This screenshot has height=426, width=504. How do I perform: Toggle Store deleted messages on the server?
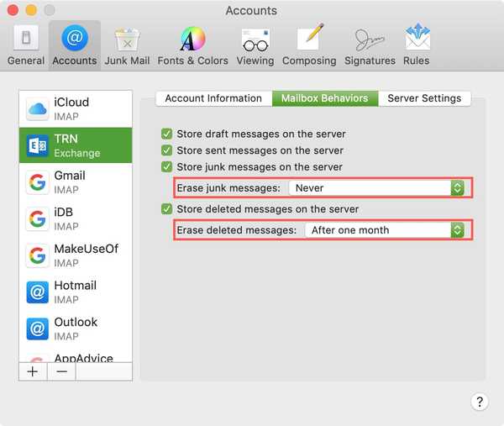click(x=167, y=209)
